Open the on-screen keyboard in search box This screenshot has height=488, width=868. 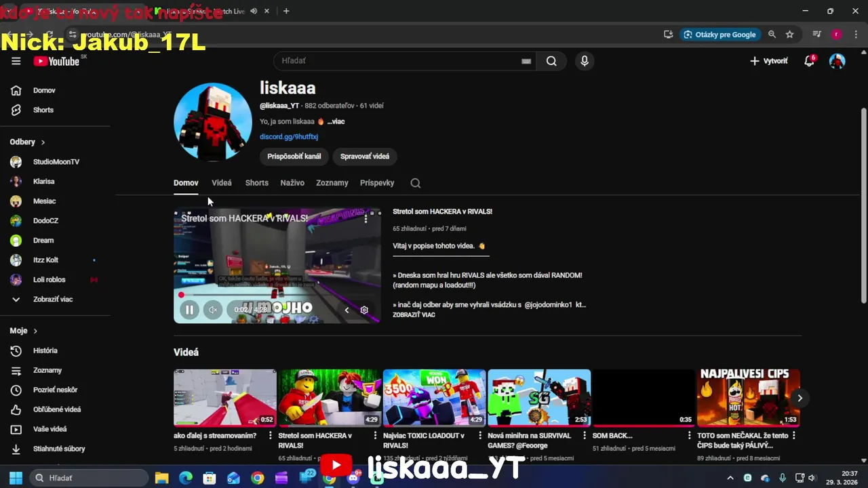click(526, 61)
